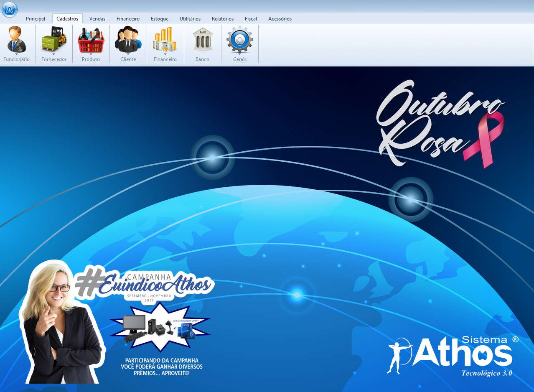Click the Banco bank building icon

203,39
